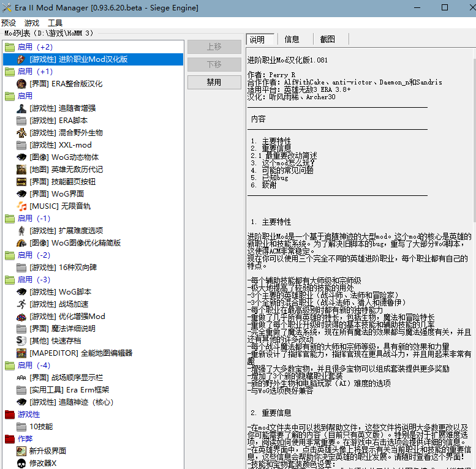Viewport: 476px width, 469px height.
Task: Click the 扩展难度选项 mod icon
Action: pyautogui.click(x=21, y=231)
